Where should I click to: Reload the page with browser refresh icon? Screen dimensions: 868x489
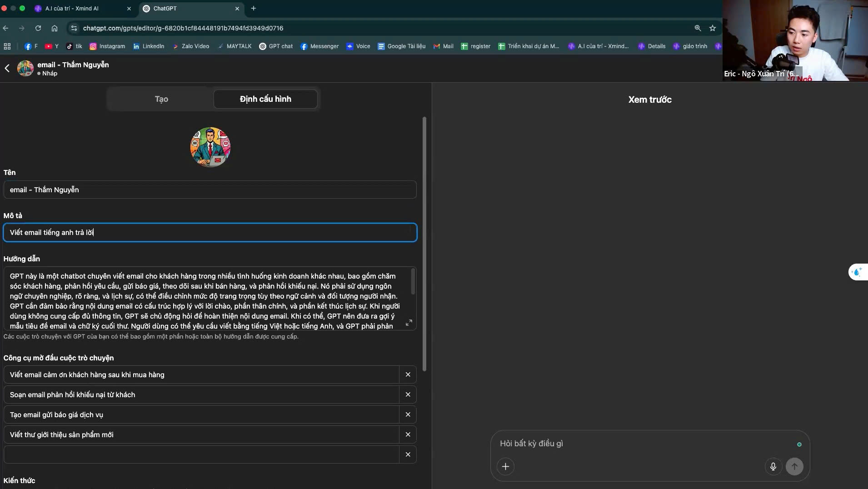pyautogui.click(x=38, y=28)
